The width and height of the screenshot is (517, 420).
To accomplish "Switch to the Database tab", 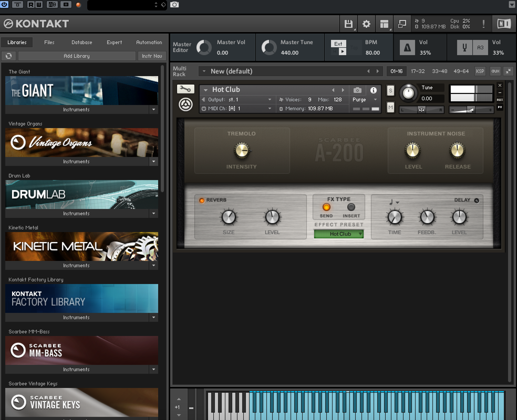I will 82,42.
